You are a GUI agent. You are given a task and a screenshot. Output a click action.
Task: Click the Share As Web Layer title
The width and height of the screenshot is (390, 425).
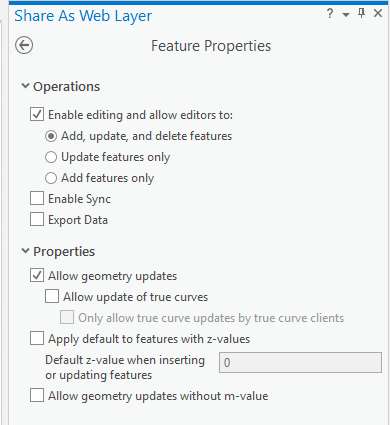(83, 16)
